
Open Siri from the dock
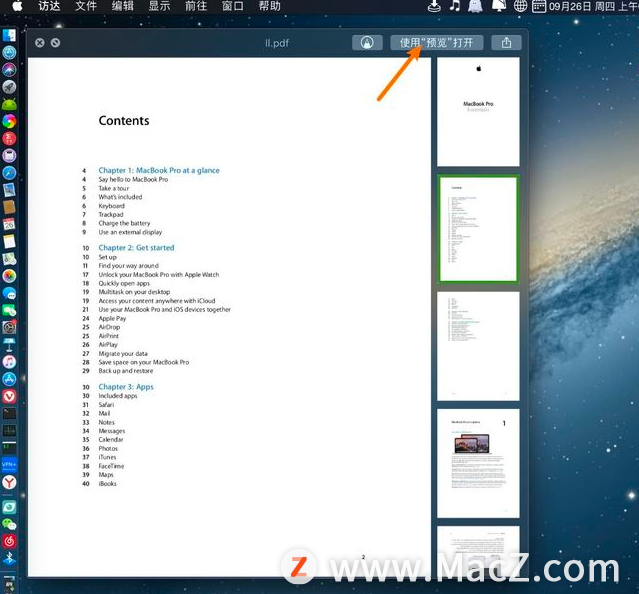9,70
